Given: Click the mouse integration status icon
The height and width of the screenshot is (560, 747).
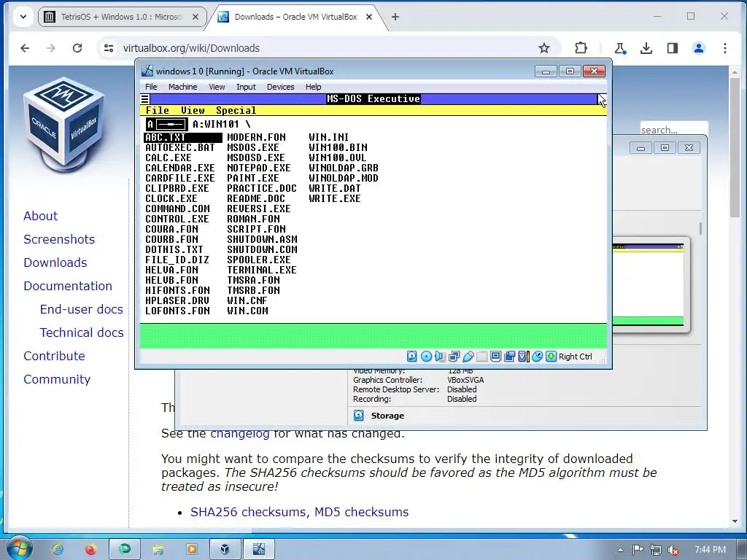Looking at the screenshot, I should point(538,356).
